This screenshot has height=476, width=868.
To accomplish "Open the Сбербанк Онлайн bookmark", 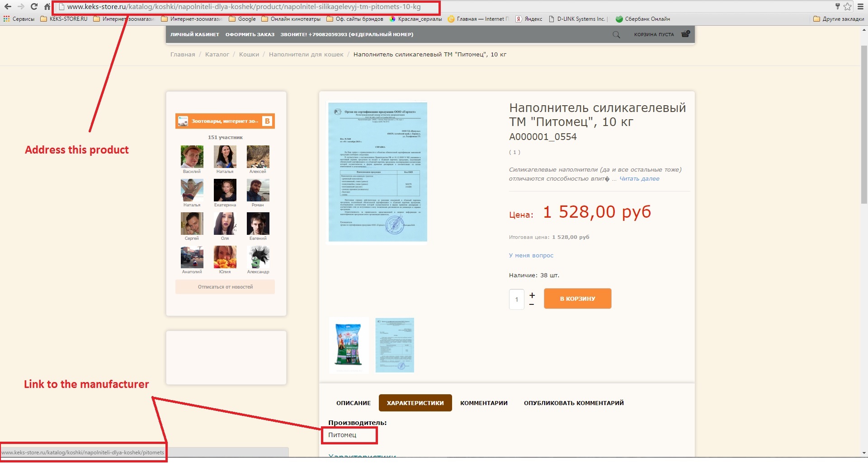I will tap(643, 19).
